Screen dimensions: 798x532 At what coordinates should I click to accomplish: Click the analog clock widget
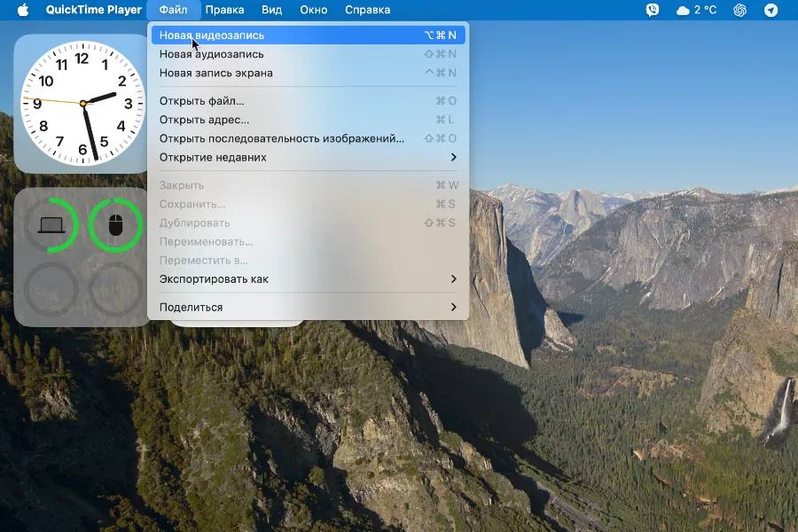[x=82, y=104]
